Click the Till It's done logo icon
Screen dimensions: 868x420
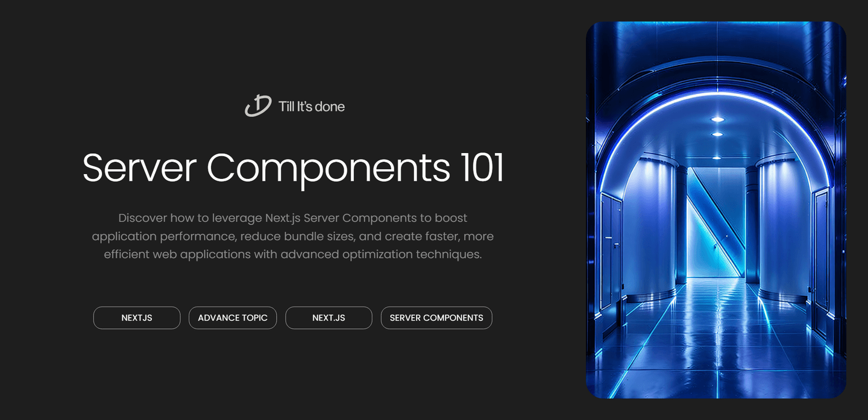tap(258, 106)
